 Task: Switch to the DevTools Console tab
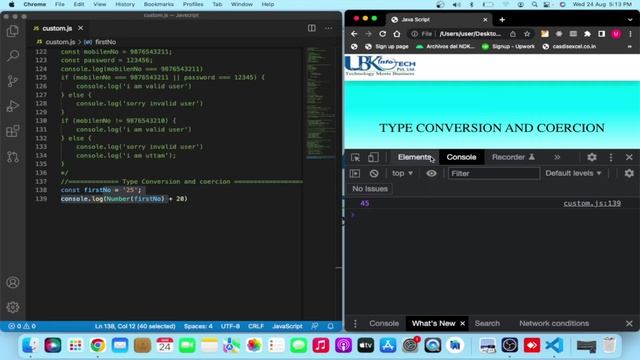[461, 157]
